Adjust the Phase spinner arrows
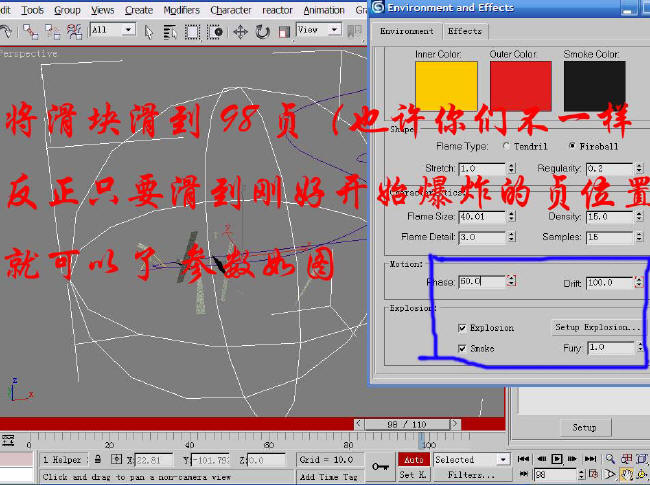Viewport: 650px width, 485px height. pyautogui.click(x=512, y=281)
